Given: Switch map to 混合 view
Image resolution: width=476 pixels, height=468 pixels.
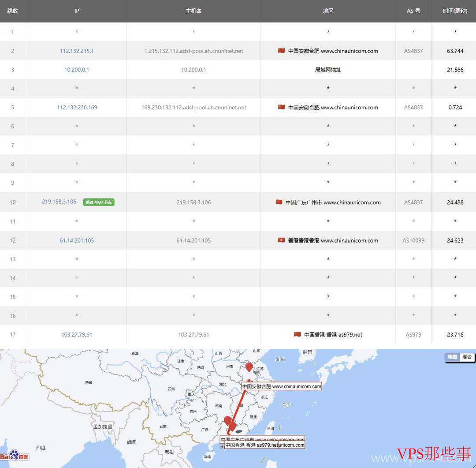Looking at the screenshot, I should coord(467,357).
